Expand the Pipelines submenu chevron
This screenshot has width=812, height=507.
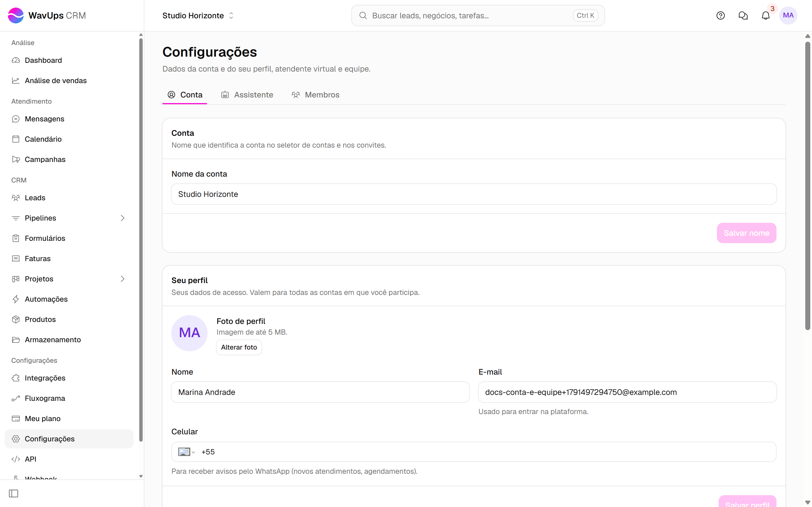pyautogui.click(x=122, y=218)
